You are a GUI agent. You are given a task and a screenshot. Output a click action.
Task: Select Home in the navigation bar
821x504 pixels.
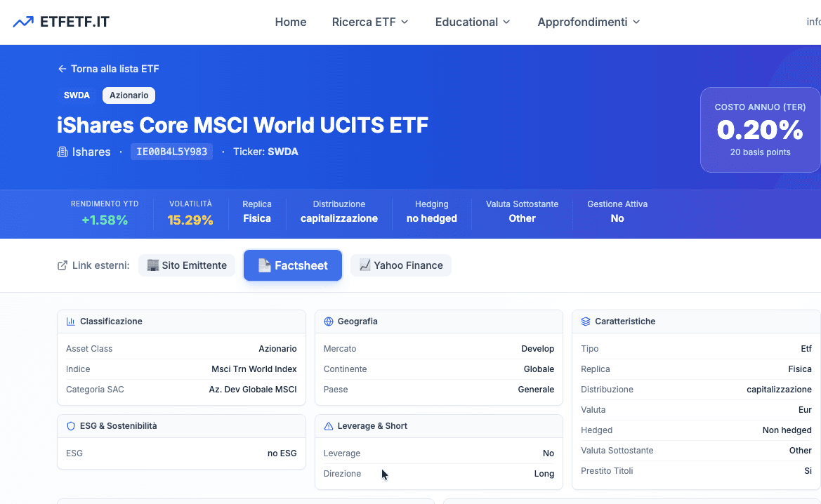(290, 22)
